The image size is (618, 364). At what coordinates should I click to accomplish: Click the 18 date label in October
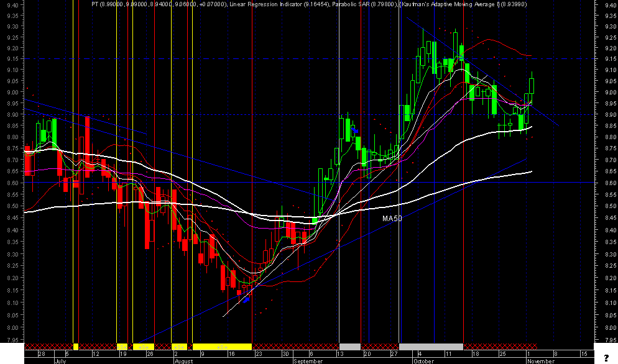(476, 354)
